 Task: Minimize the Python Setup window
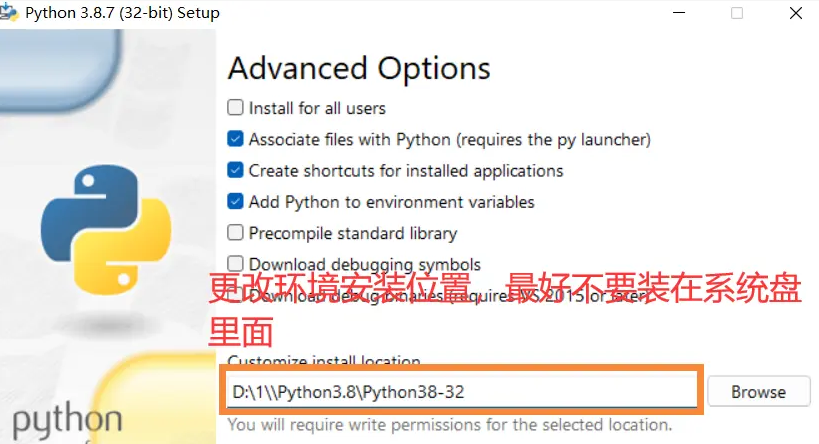point(679,13)
